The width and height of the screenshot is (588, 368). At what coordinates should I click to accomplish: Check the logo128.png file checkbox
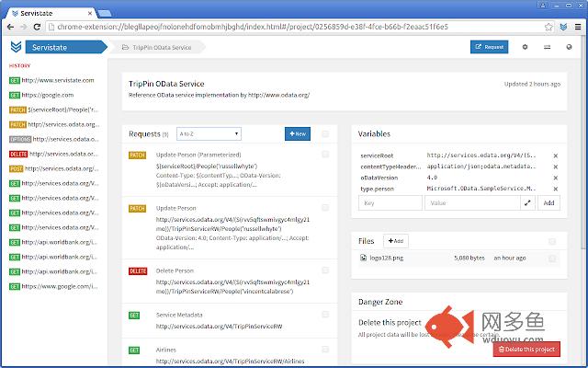[552, 259]
